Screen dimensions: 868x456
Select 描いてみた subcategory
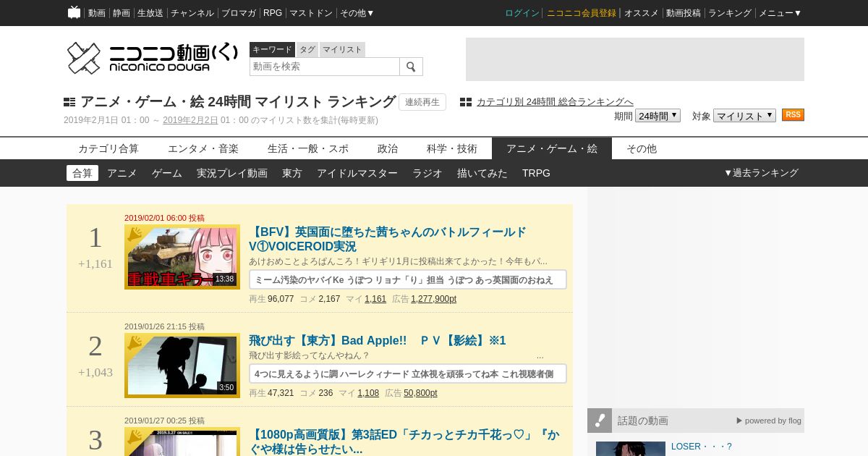[482, 173]
